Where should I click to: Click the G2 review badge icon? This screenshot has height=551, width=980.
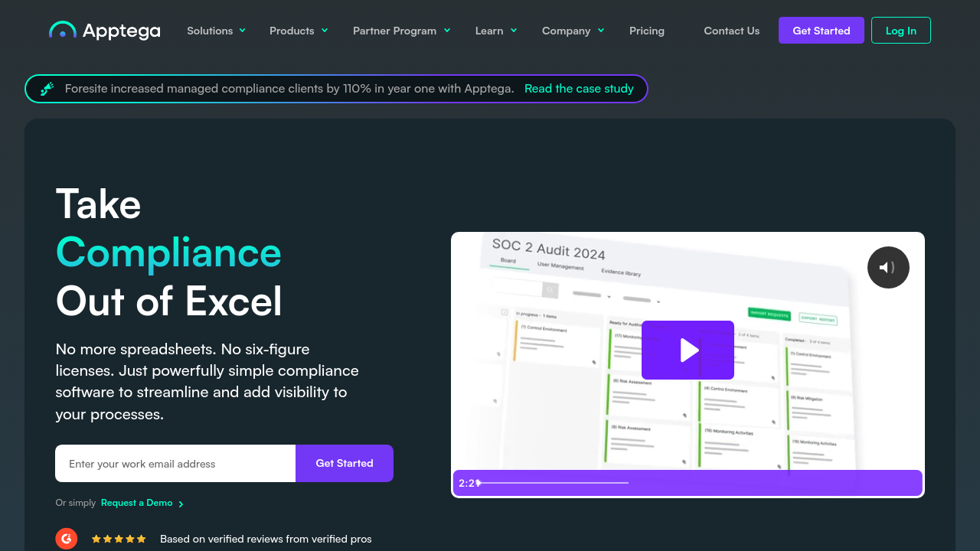pyautogui.click(x=67, y=539)
